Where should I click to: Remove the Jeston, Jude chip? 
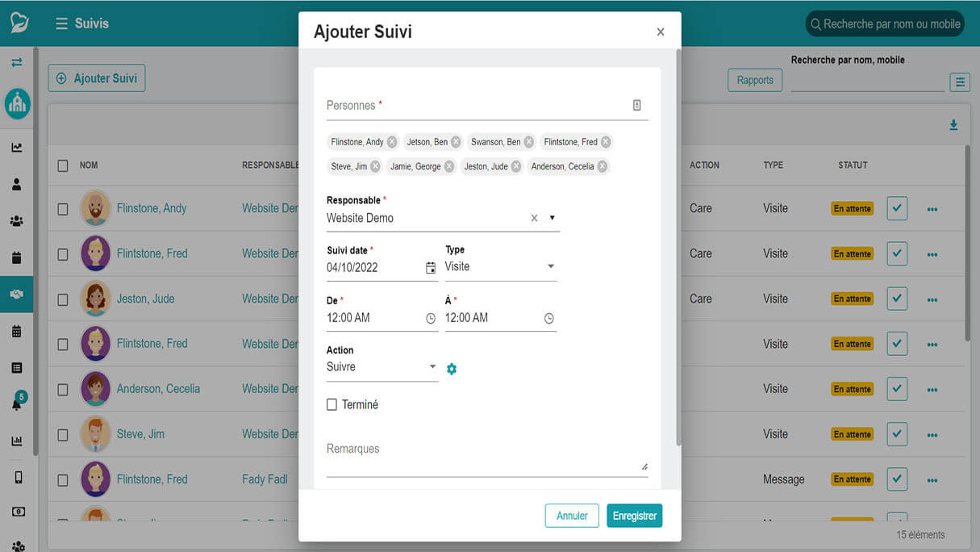[x=516, y=166]
